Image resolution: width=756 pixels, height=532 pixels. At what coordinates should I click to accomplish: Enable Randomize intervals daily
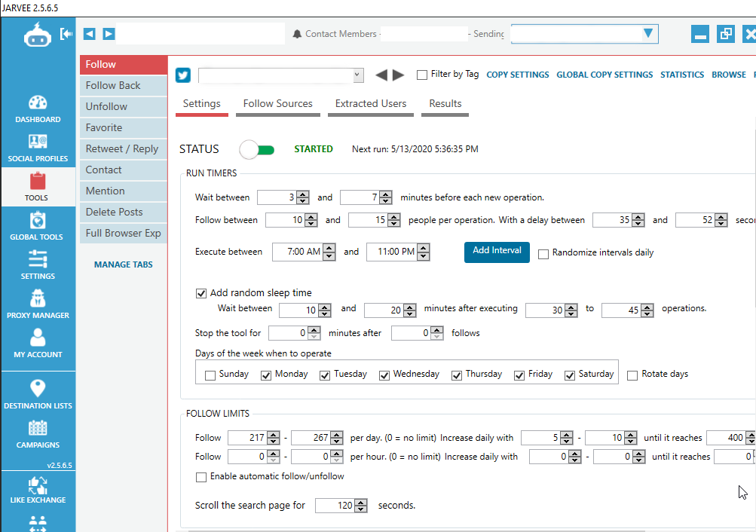coord(543,254)
